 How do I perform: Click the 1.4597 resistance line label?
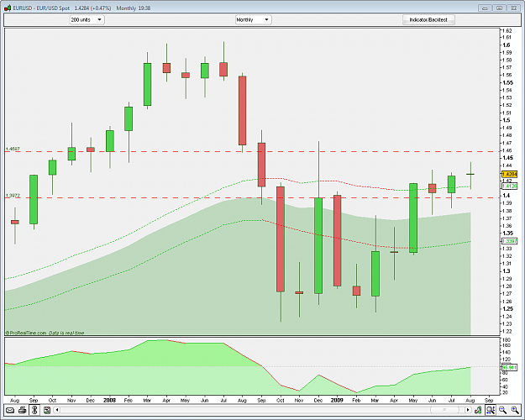click(13, 149)
